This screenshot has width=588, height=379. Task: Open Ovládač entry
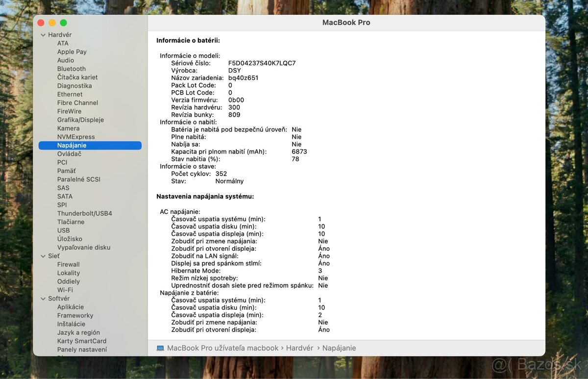(69, 154)
